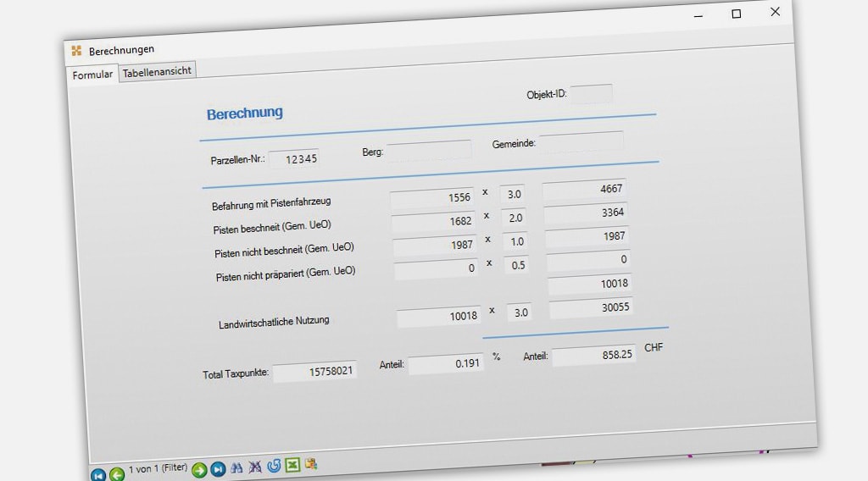Click the Berechnungen app icon in title bar
Screen dimensions: 868x481
(77, 51)
